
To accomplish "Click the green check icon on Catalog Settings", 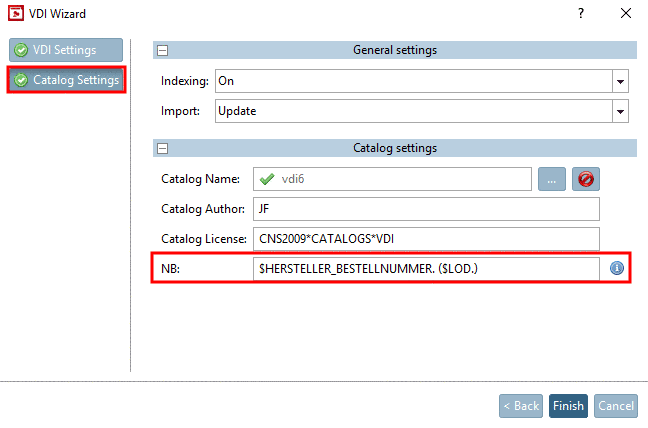I will pyautogui.click(x=21, y=80).
